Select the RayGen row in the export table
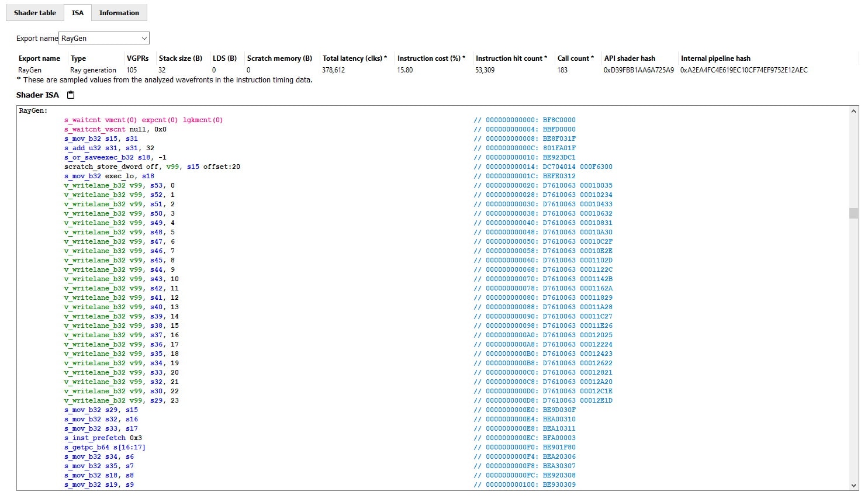This screenshot has height=502, width=868. (30, 70)
